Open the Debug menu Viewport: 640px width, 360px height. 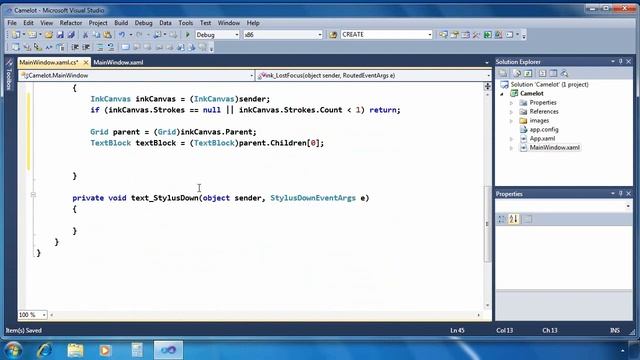143,23
